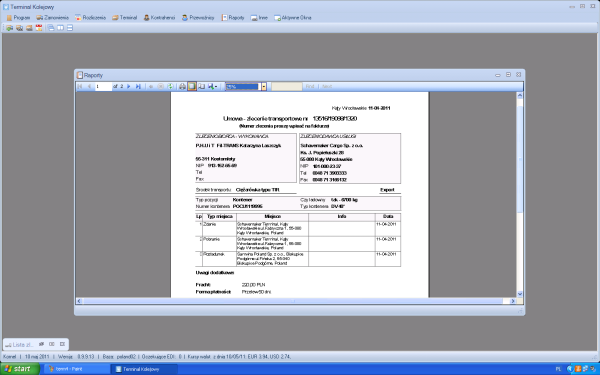Viewport: 600px width, 375px height.
Task: Open page setup icon in report toolbar
Action: (202, 86)
